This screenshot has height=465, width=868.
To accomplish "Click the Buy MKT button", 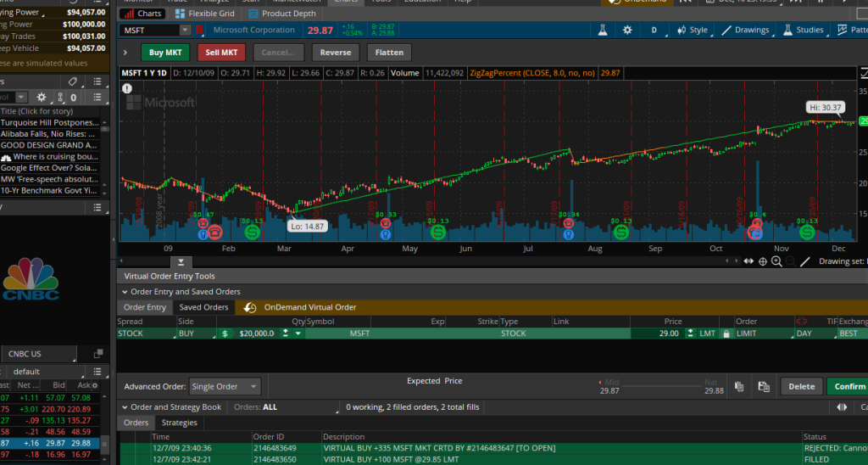I will click(165, 53).
